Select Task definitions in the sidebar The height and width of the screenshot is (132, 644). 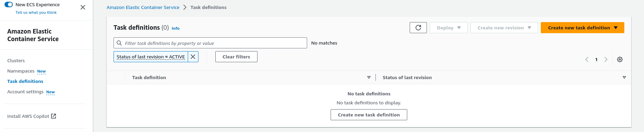click(25, 81)
